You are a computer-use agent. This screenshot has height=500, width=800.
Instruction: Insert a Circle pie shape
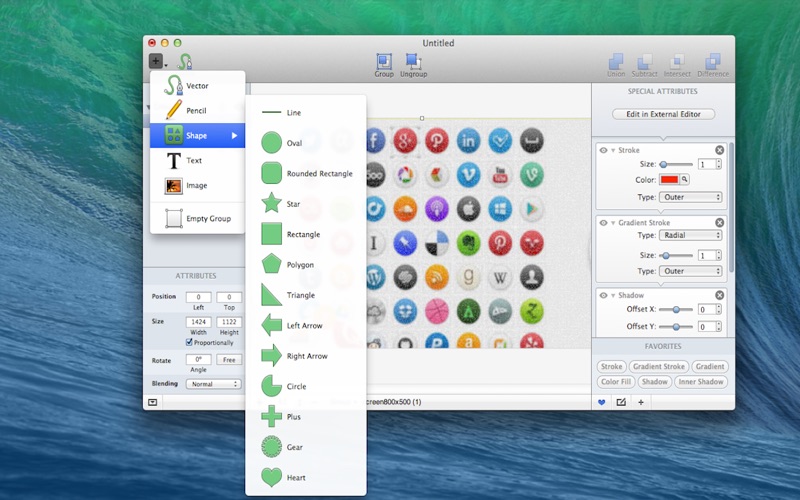(x=306, y=386)
